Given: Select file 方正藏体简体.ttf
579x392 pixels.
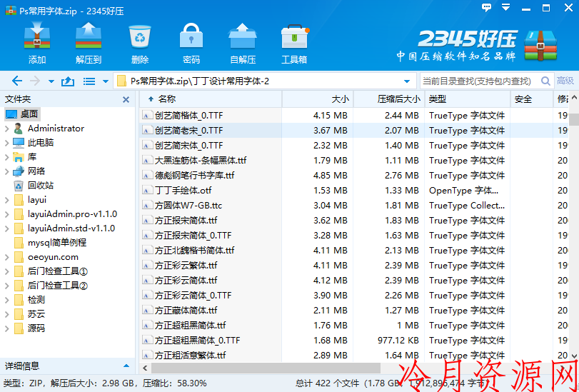Looking at the screenshot, I should [186, 311].
